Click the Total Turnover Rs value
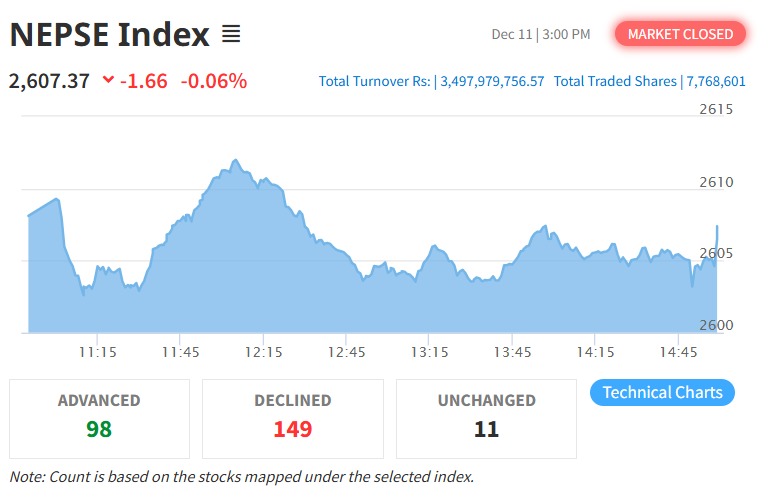This screenshot has width=757, height=500. [x=492, y=81]
